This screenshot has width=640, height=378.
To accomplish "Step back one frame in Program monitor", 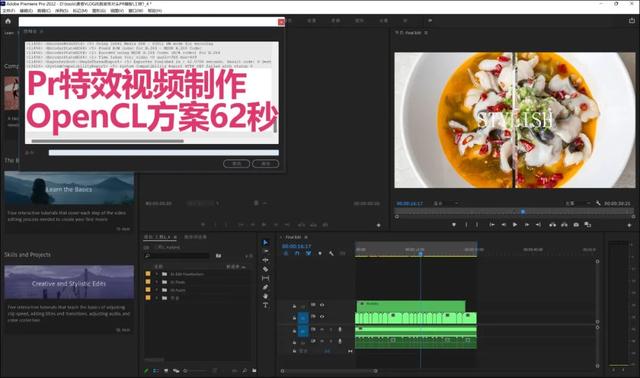I will click(504, 225).
